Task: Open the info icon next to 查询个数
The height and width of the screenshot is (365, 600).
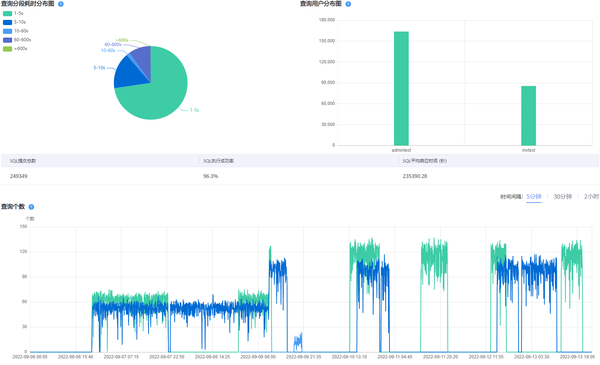Action: [x=31, y=207]
